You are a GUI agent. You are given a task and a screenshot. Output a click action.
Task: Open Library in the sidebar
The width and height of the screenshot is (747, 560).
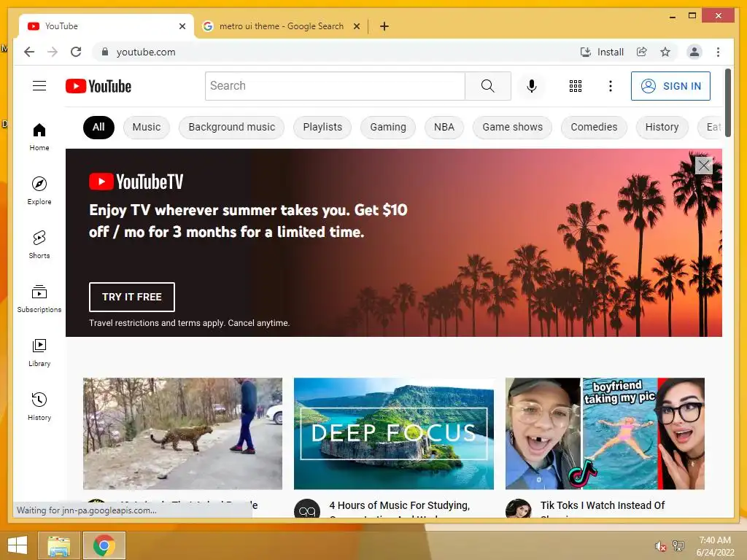pyautogui.click(x=39, y=353)
